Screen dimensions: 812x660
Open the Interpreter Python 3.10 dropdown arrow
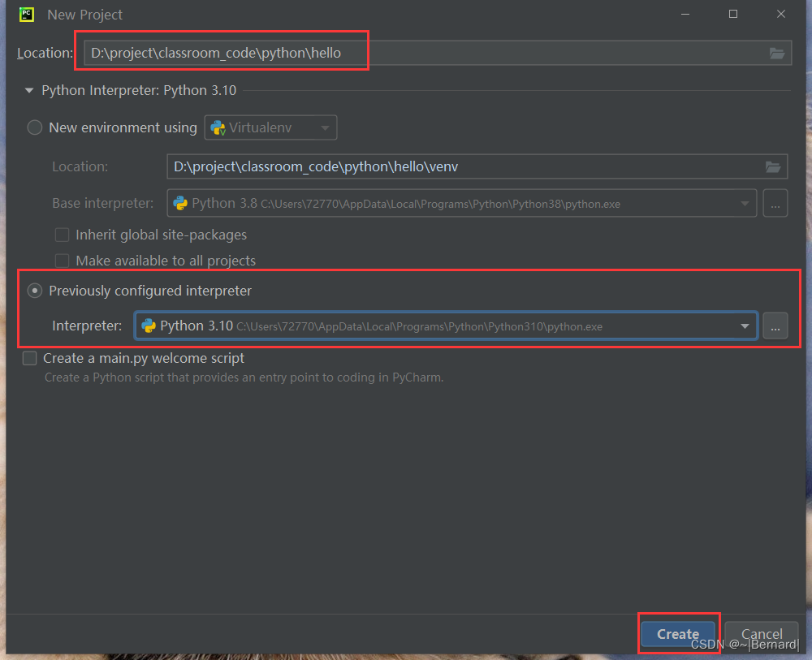[x=745, y=326]
